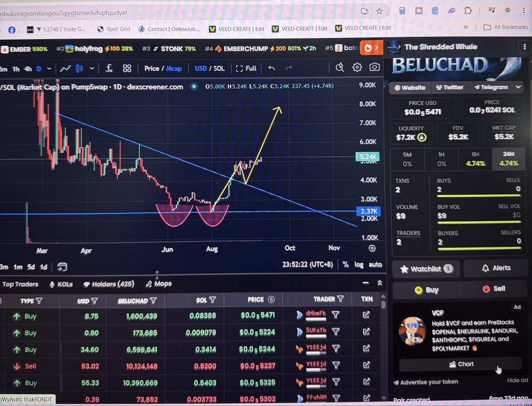Add token to Watchlist
Screen dimensions: 532x406
426,269
